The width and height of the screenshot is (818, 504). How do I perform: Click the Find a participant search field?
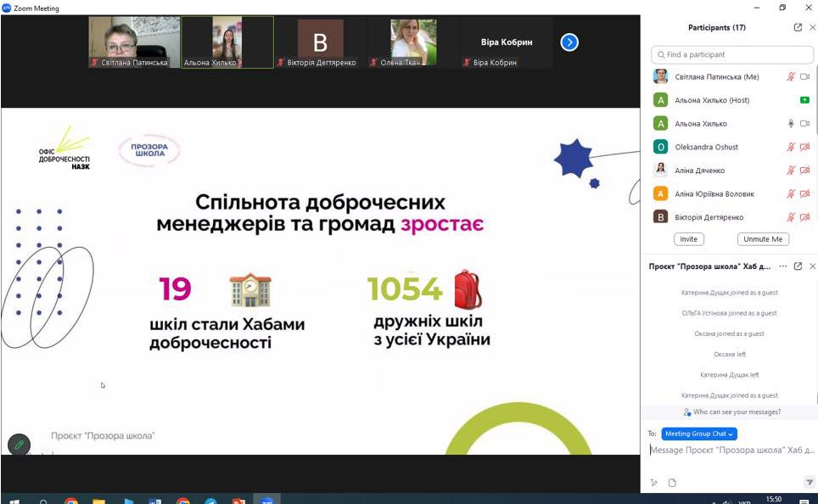[732, 54]
